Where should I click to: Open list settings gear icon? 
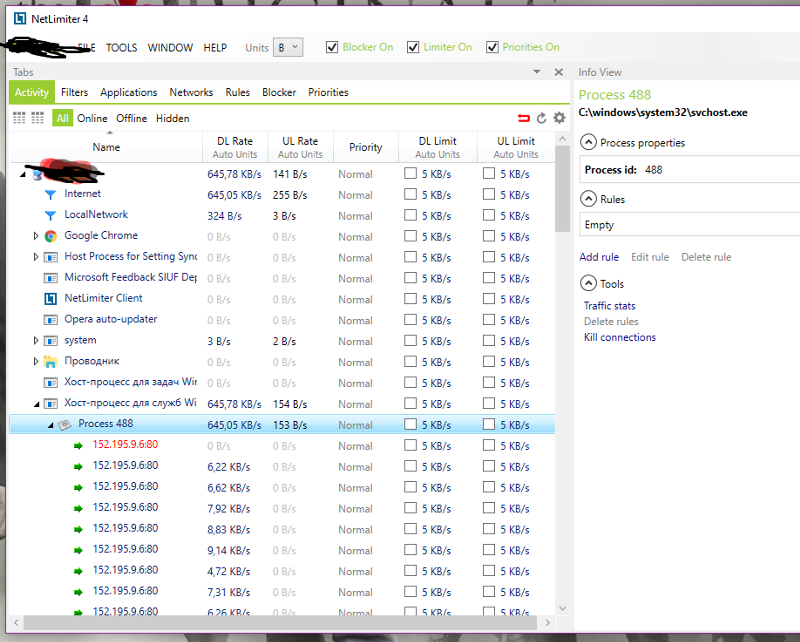pos(559,118)
